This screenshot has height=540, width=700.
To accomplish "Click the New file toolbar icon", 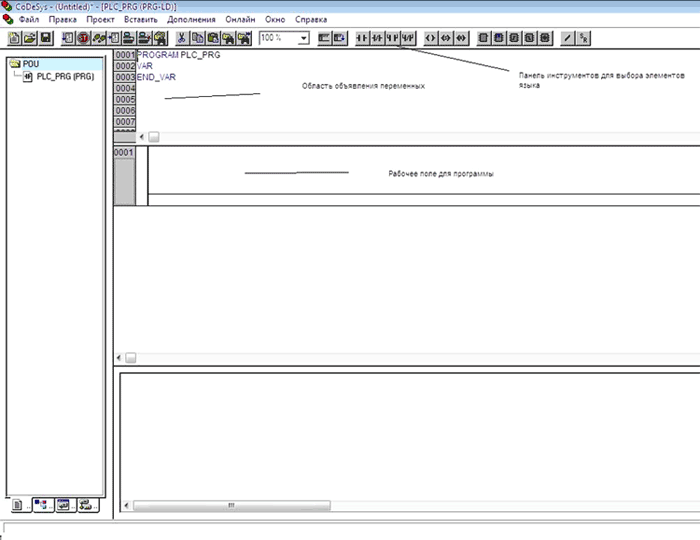I will point(14,38).
